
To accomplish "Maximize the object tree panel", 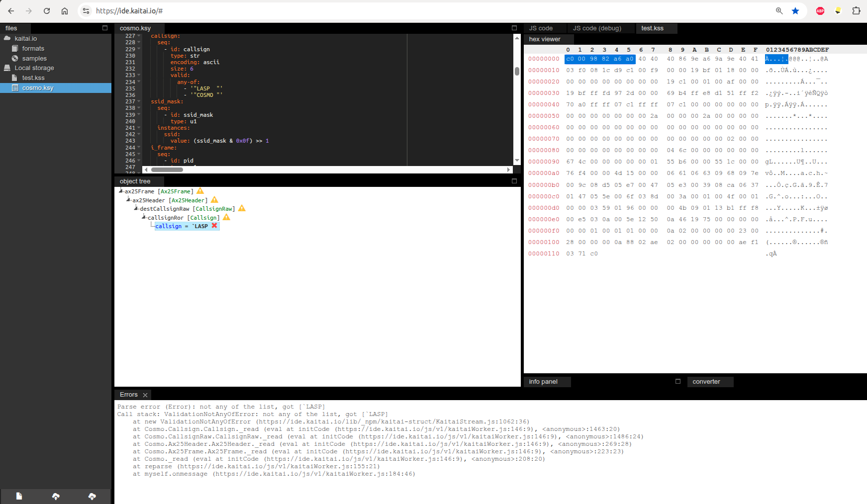I will tap(514, 181).
